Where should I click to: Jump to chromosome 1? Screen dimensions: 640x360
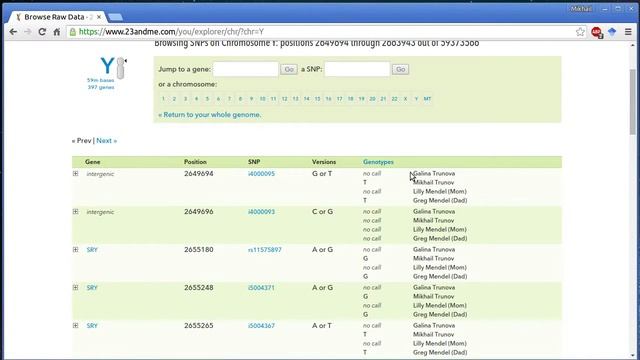coord(163,99)
